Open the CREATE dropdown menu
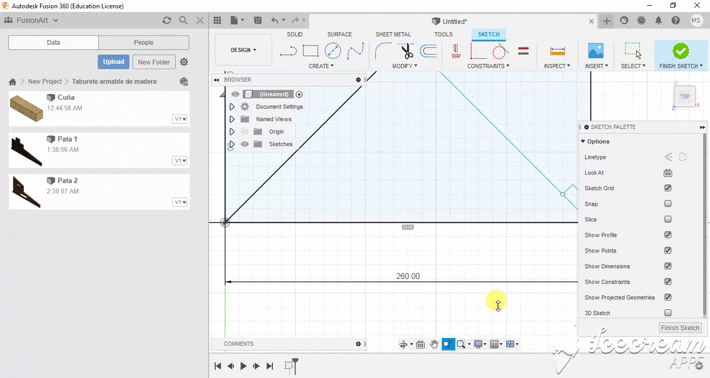The image size is (710, 378). pos(321,66)
